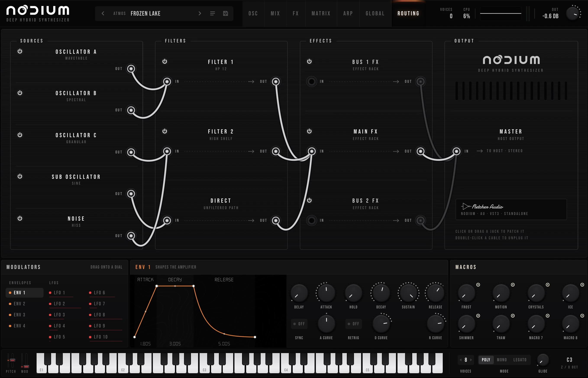The image size is (588, 378).
Task: Toggle Oscillator C power
Action: pyautogui.click(x=20, y=135)
